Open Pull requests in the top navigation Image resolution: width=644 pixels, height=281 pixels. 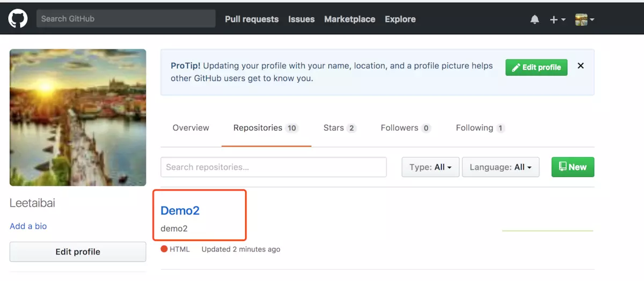252,19
